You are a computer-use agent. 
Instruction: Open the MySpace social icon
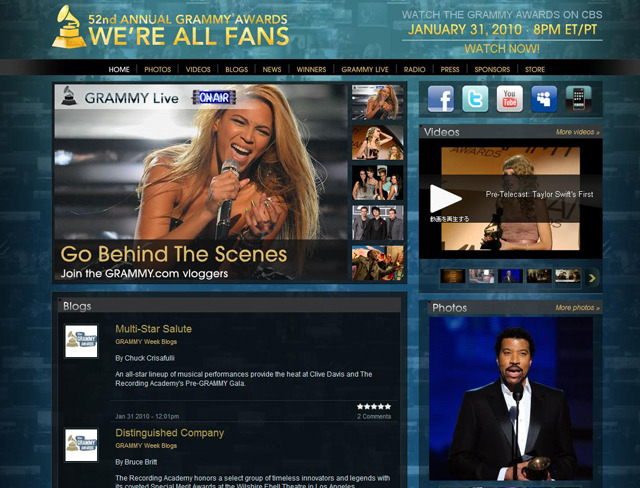point(544,99)
